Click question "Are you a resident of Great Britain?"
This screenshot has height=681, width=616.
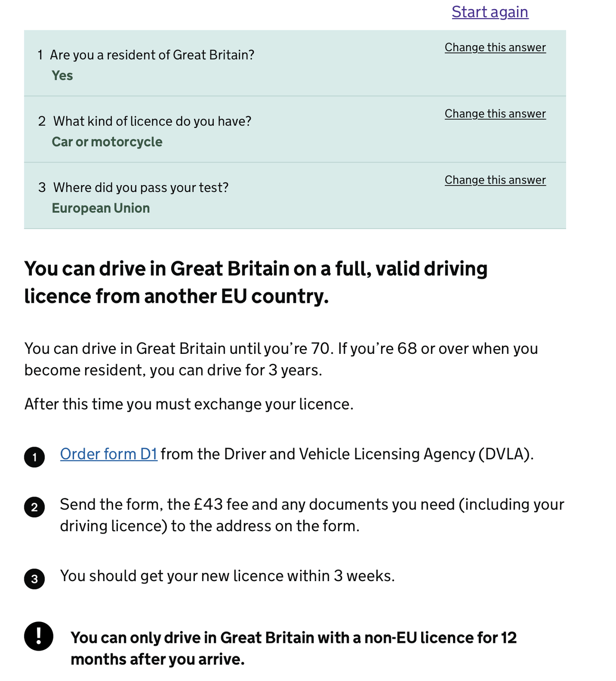tap(152, 55)
